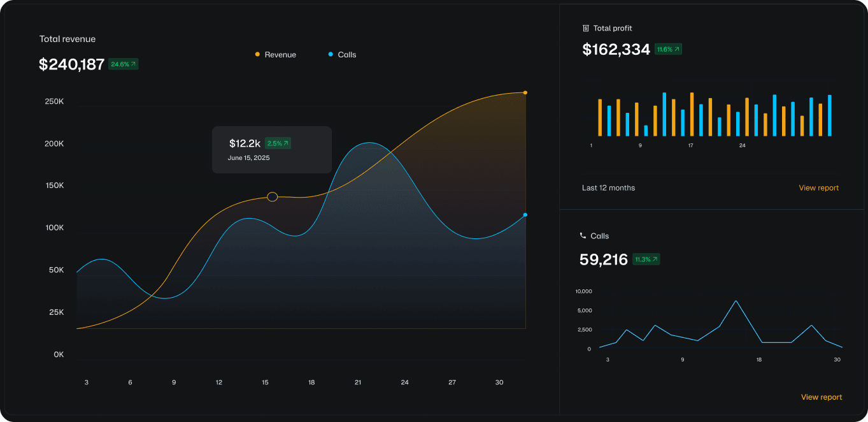Click the $12.2k value in the tooltip
The width and height of the screenshot is (868, 422).
[x=245, y=143]
